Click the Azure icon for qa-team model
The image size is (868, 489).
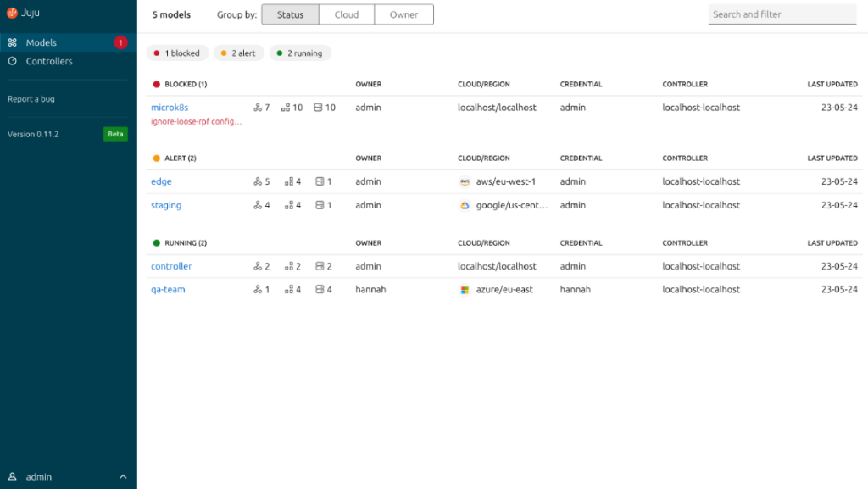464,290
